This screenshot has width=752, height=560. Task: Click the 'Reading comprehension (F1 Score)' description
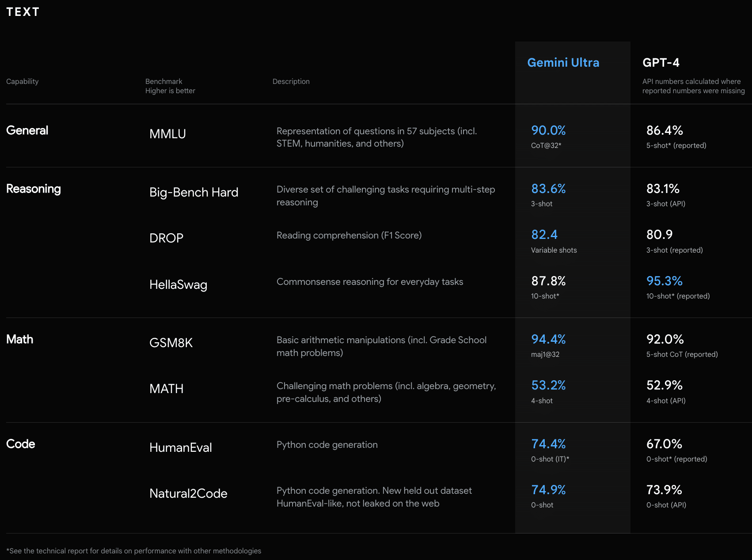[349, 235]
